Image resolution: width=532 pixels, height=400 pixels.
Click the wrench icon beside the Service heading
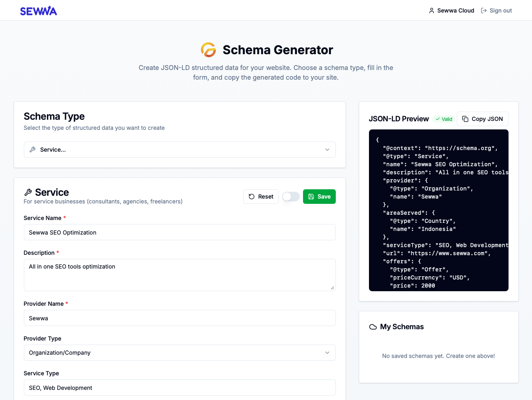[28, 192]
